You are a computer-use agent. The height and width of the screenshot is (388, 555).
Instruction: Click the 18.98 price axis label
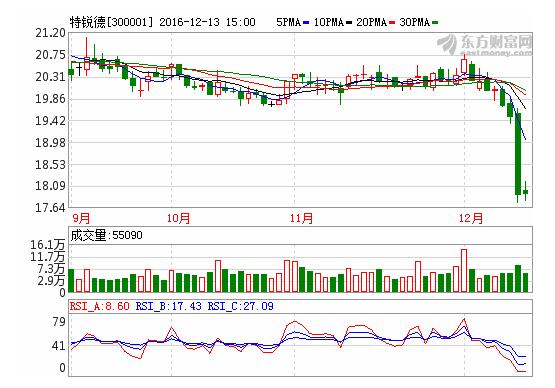click(50, 143)
